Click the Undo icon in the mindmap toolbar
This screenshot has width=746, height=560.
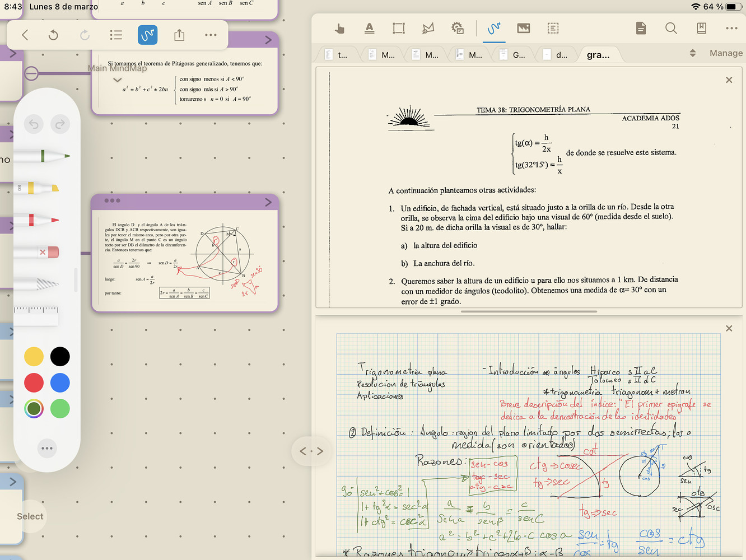[53, 35]
